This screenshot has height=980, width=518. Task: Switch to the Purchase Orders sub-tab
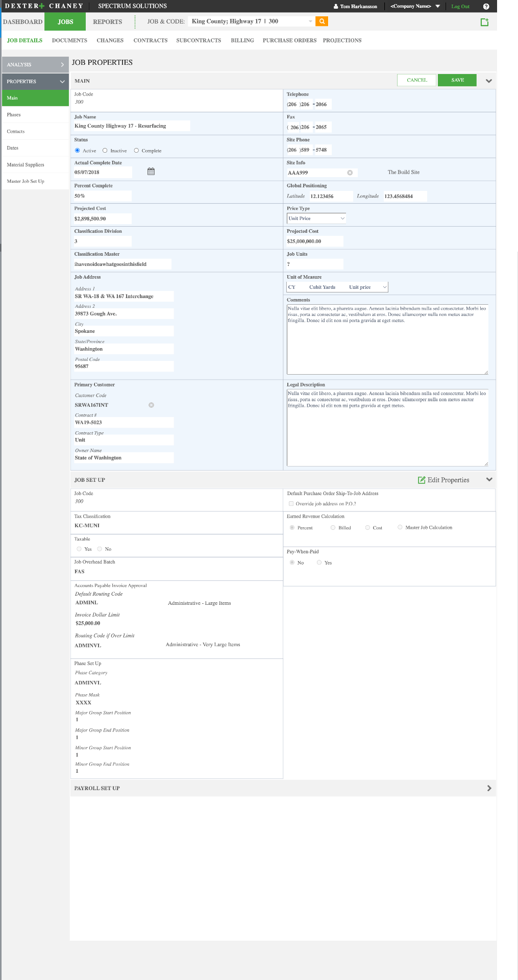point(289,40)
